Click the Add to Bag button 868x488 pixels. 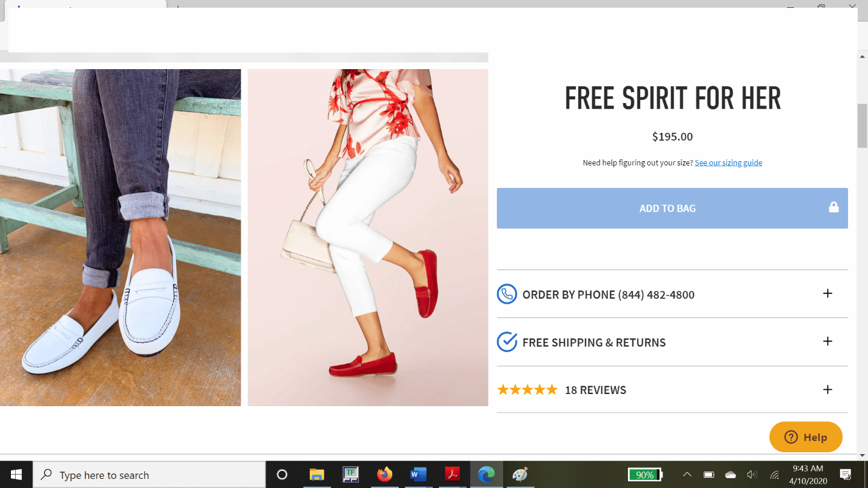(667, 208)
